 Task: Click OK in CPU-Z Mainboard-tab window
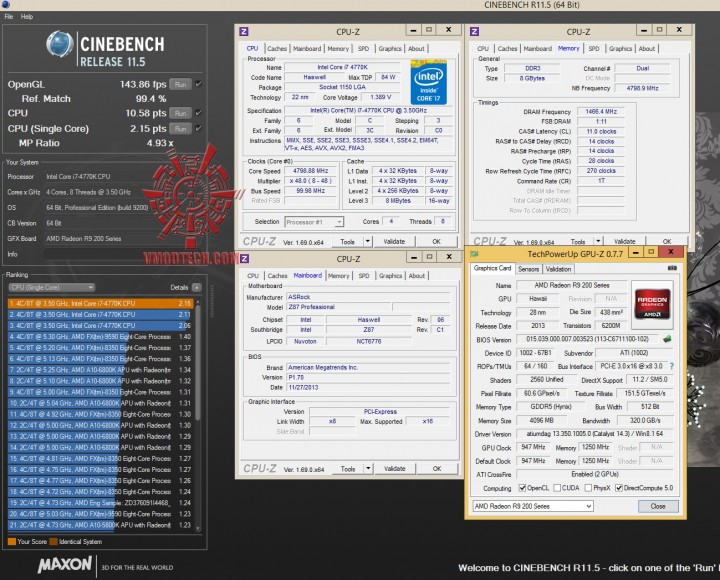pyautogui.click(x=437, y=468)
